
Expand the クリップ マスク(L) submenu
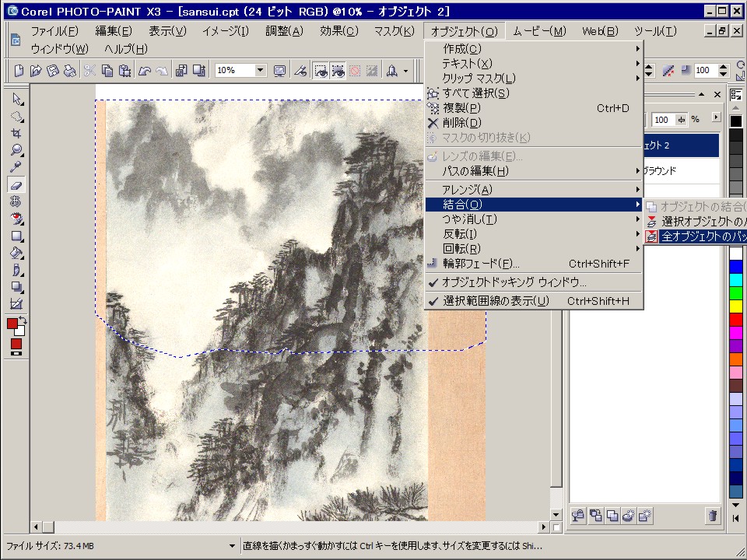click(534, 78)
